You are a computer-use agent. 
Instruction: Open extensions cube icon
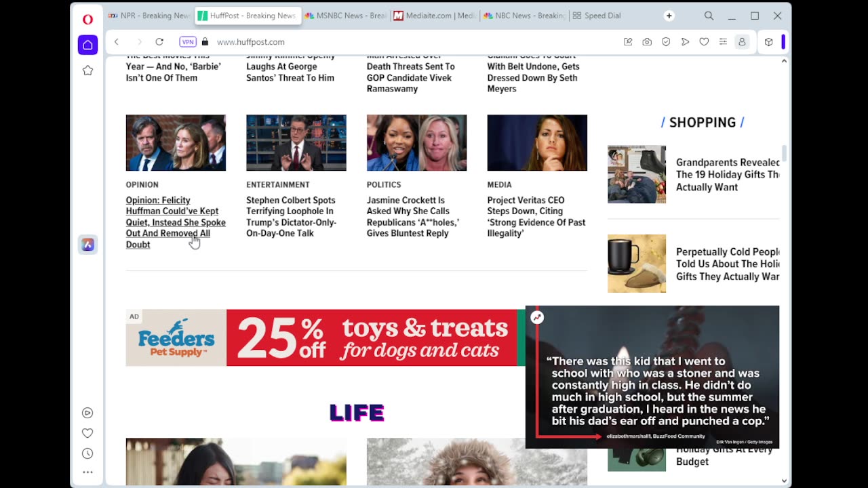[x=768, y=42]
